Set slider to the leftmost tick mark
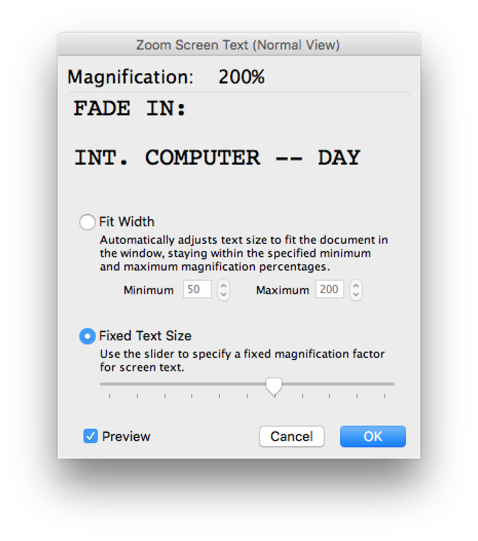The width and height of the screenshot is (478, 541). [109, 396]
